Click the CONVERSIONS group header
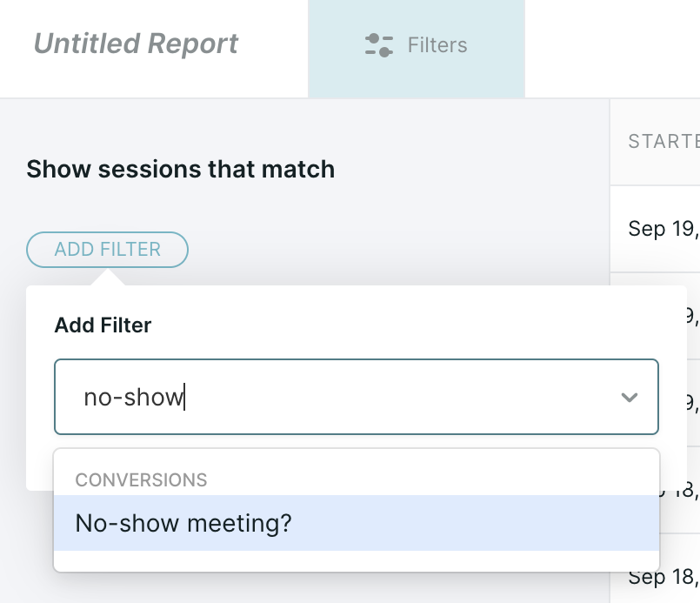Image resolution: width=700 pixels, height=603 pixels. click(x=141, y=480)
